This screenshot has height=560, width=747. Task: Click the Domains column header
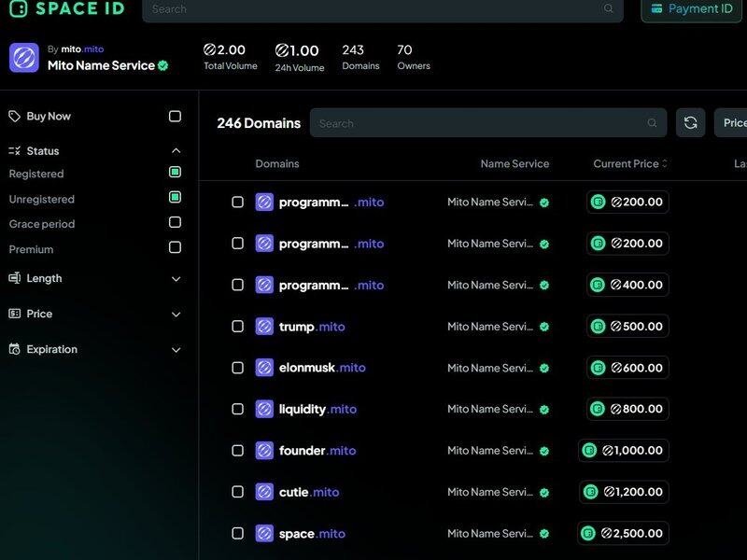(277, 164)
